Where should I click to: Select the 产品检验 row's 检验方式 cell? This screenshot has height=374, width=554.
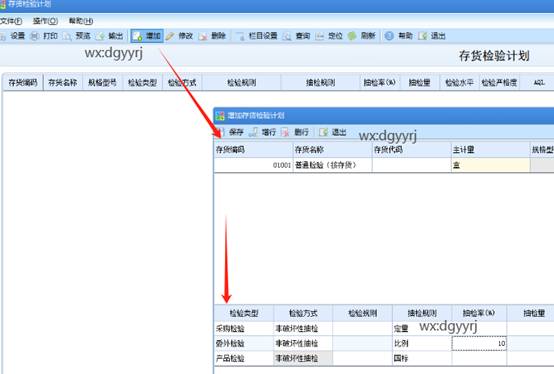click(x=303, y=358)
